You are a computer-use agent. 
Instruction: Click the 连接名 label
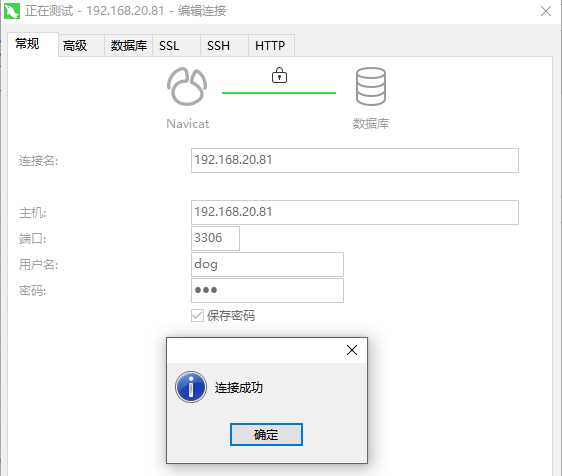[x=38, y=161]
